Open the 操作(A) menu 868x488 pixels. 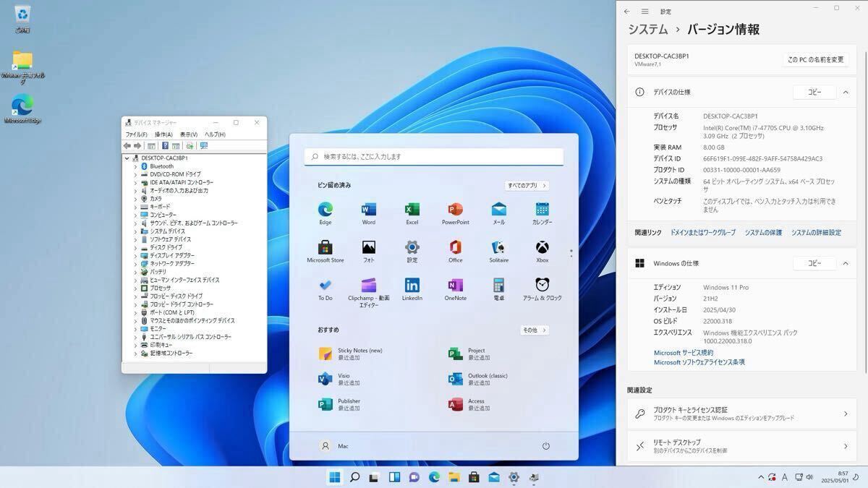[164, 134]
